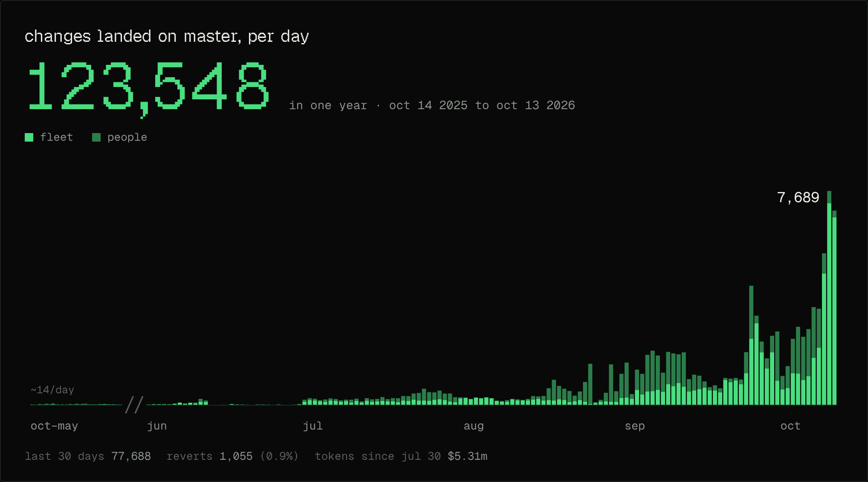Click the fleet legend color swatch

(x=29, y=137)
